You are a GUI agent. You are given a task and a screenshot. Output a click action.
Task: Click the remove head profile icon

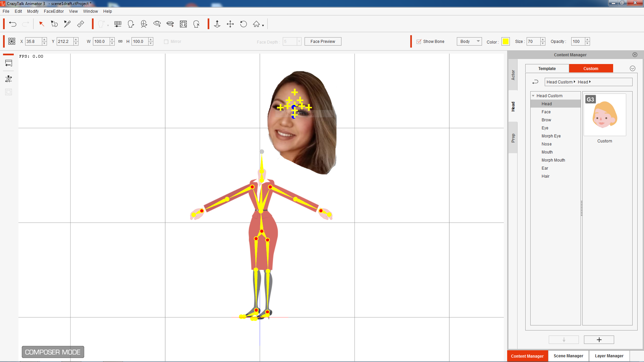tap(197, 24)
